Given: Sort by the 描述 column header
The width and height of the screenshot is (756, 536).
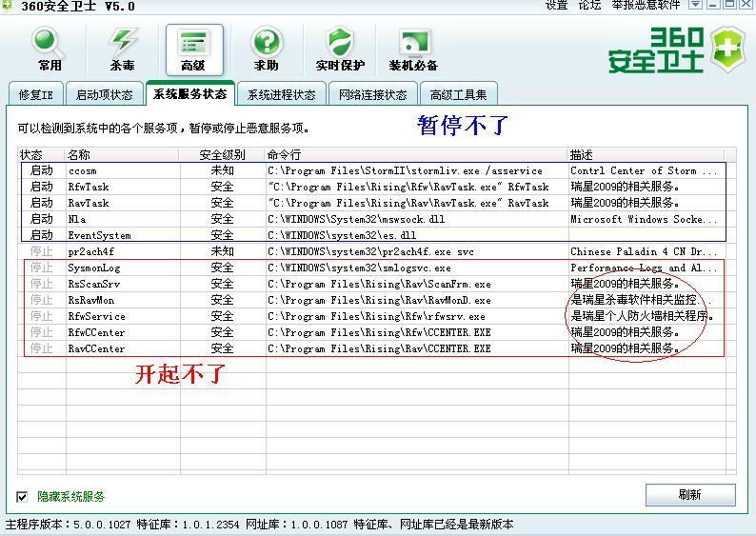Looking at the screenshot, I should (x=646, y=155).
